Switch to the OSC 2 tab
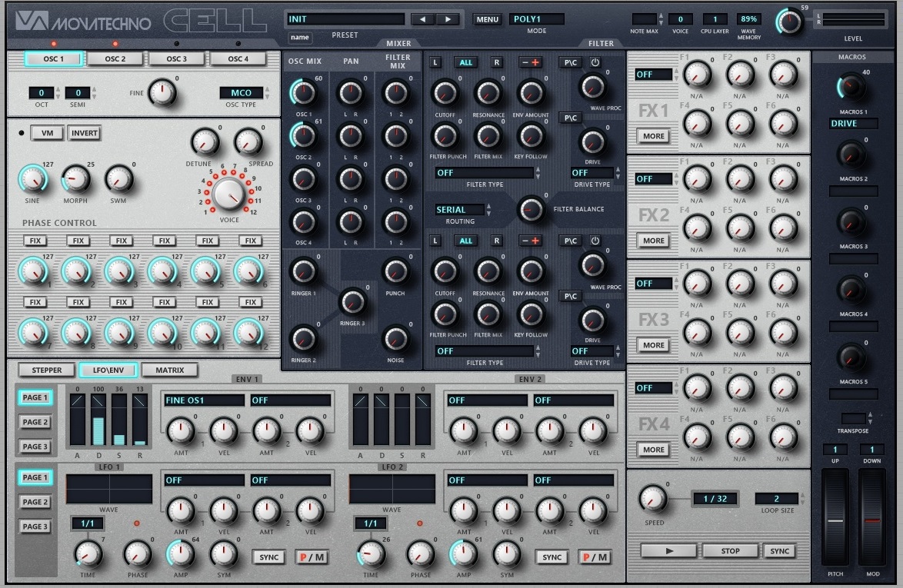The height and width of the screenshot is (588, 903). pyautogui.click(x=115, y=58)
